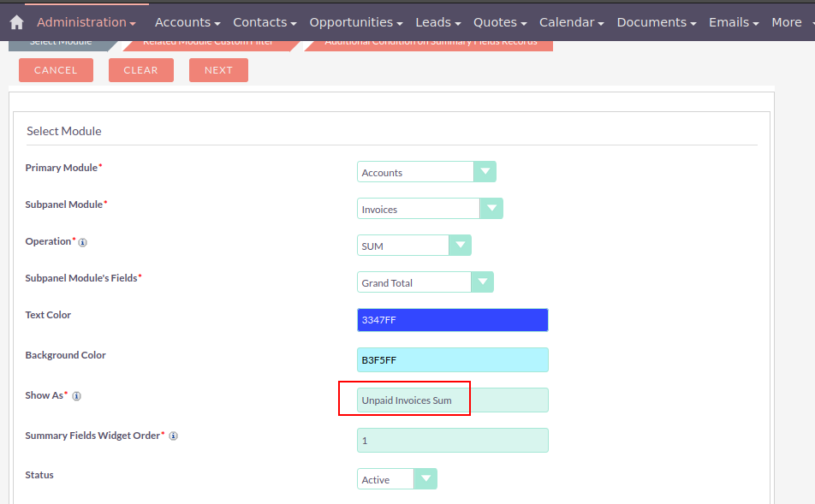Open the Administration menu
Viewport: 815px width, 504px height.
(x=86, y=22)
